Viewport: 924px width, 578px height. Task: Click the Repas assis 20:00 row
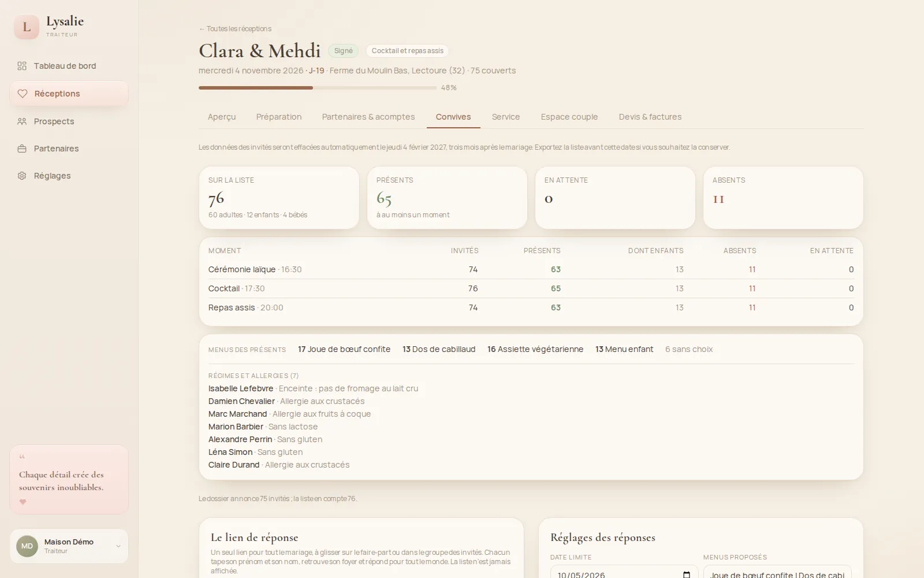531,307
